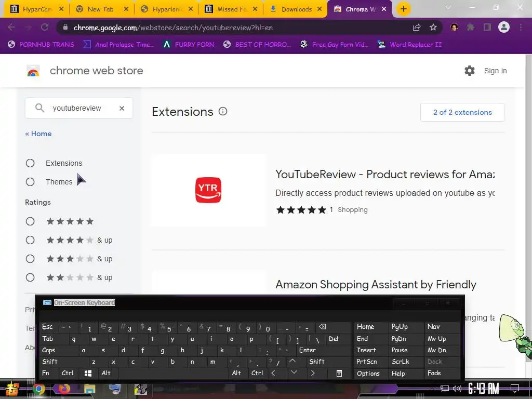Open the Chrome three-dot menu
Screen dimensions: 532x399
[x=521, y=27]
